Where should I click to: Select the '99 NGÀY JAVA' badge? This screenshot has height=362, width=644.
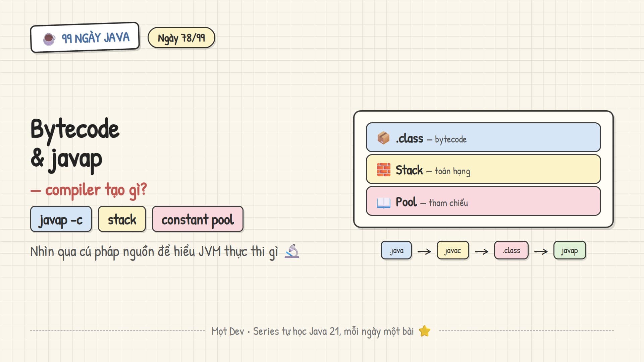(85, 38)
